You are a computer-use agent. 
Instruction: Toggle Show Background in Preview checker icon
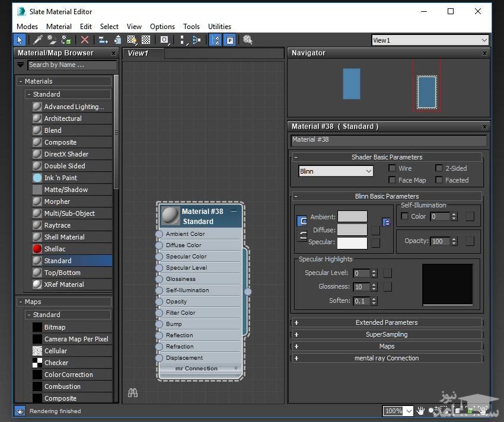point(146,40)
